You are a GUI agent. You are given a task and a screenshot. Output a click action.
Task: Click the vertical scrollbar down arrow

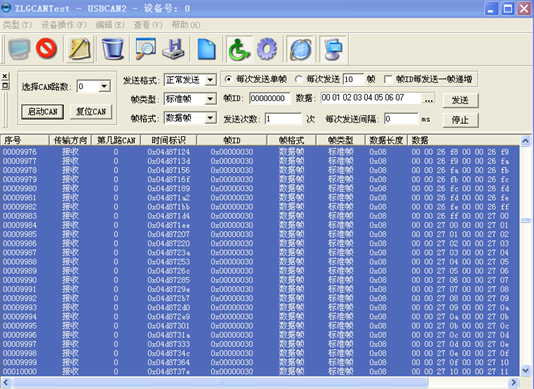click(525, 370)
